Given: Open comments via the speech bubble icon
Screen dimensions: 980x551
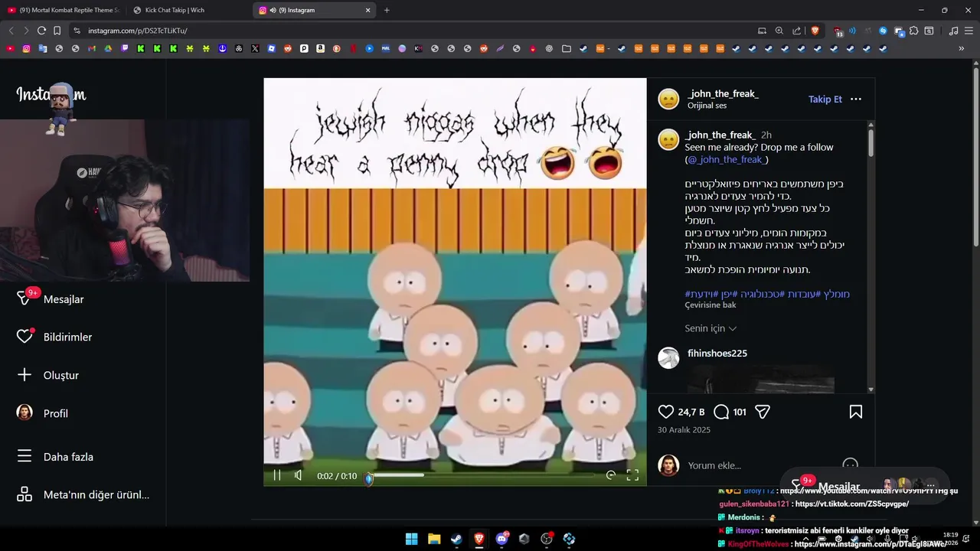Looking at the screenshot, I should coord(720,412).
